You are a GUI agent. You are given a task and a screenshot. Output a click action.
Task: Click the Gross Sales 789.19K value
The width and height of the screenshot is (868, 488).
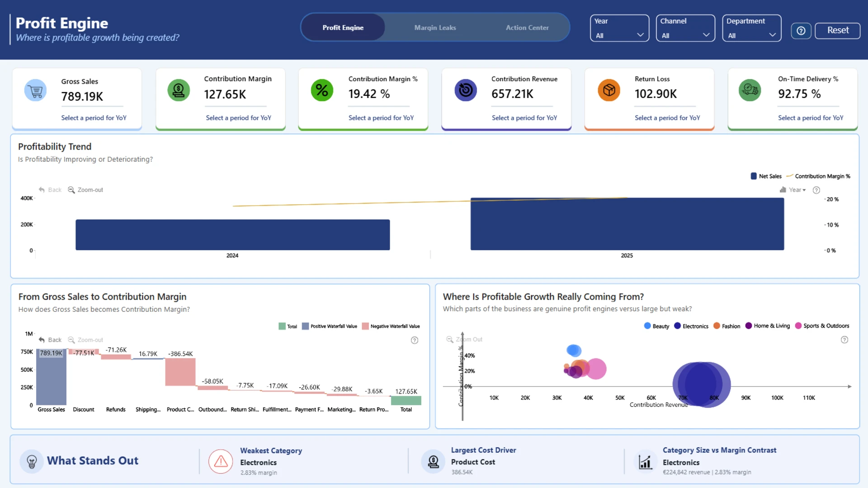[x=82, y=96]
